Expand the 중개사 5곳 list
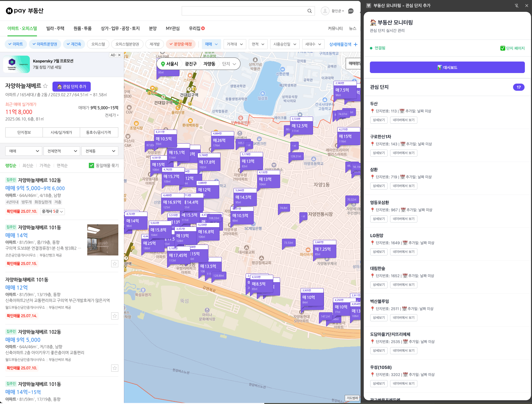Image resolution: width=532 pixels, height=404 pixels. pyautogui.click(x=52, y=211)
